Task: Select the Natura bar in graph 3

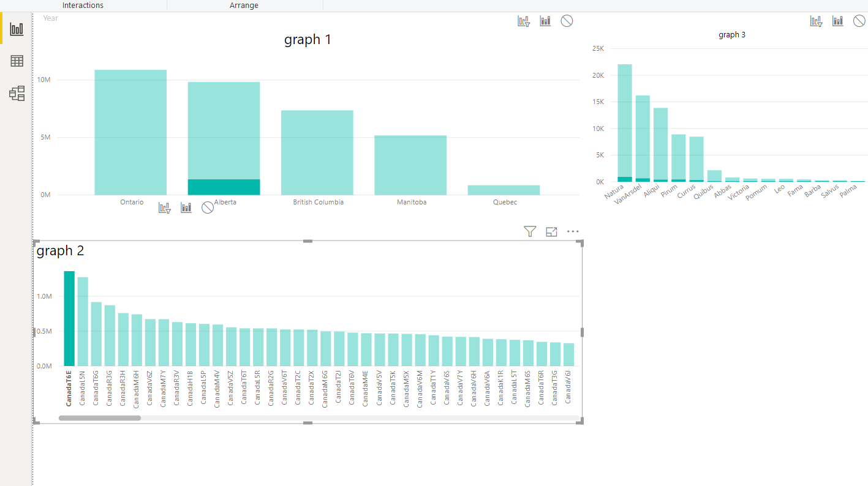Action: (625, 123)
